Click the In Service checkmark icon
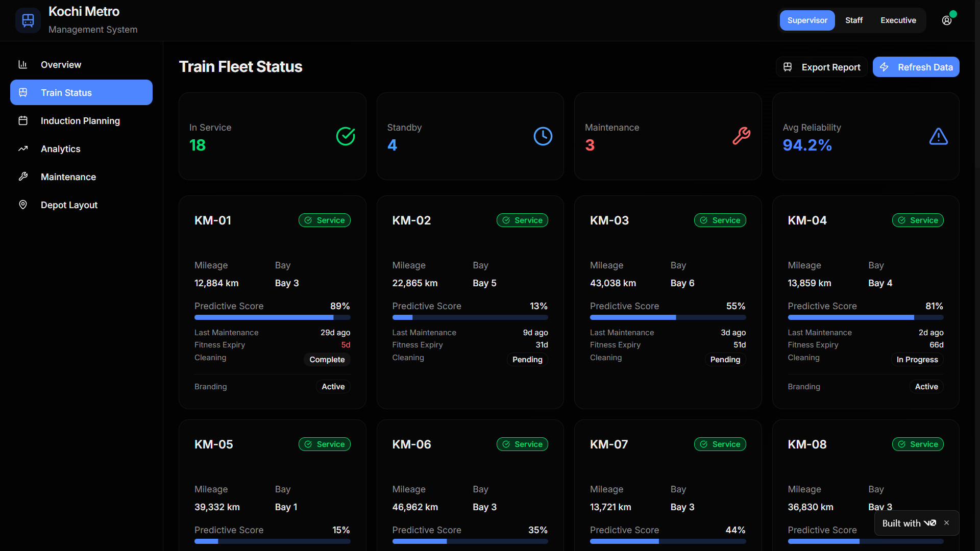This screenshot has height=551, width=980. pyautogui.click(x=346, y=136)
